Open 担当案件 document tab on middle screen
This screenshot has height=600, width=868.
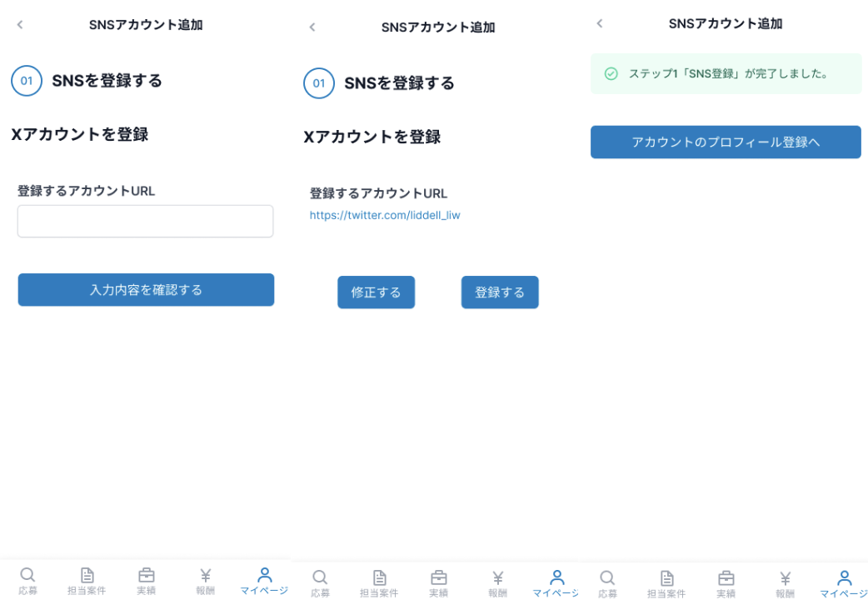[379, 584]
